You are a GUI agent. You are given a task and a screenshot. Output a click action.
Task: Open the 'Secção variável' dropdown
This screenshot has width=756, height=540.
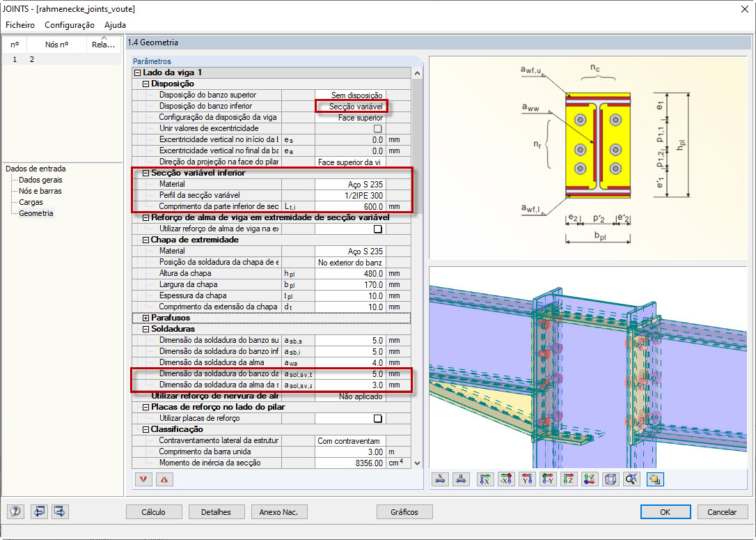(352, 106)
